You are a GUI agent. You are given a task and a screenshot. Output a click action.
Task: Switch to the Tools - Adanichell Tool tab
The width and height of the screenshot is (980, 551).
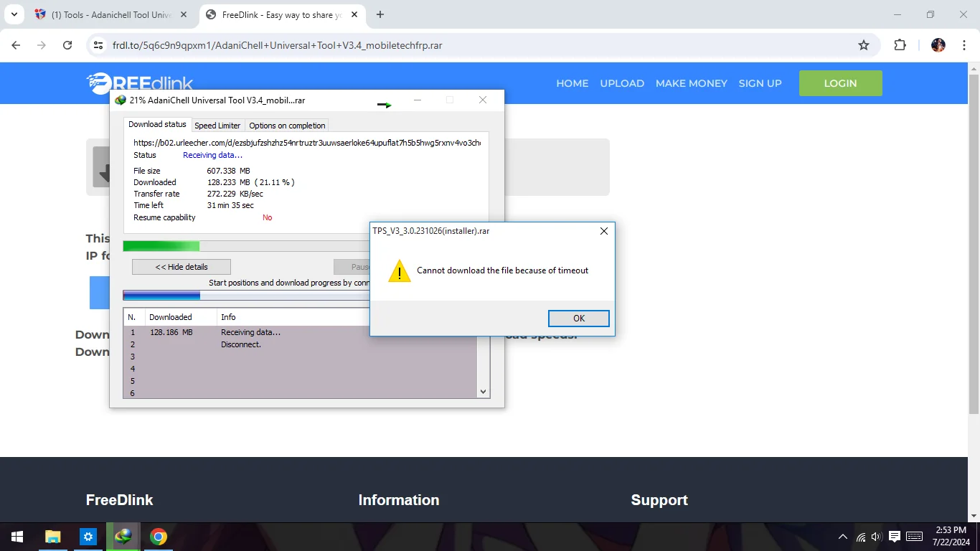coord(111,14)
